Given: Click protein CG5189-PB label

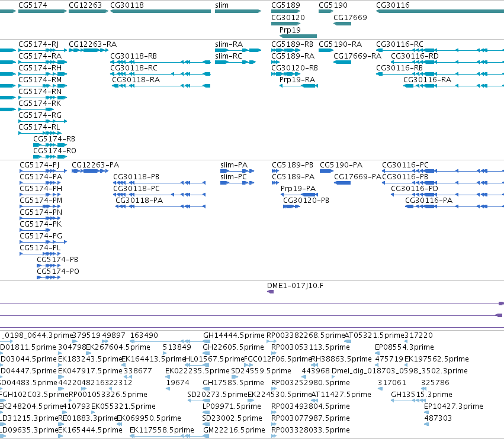Looking at the screenshot, I should [x=293, y=164].
